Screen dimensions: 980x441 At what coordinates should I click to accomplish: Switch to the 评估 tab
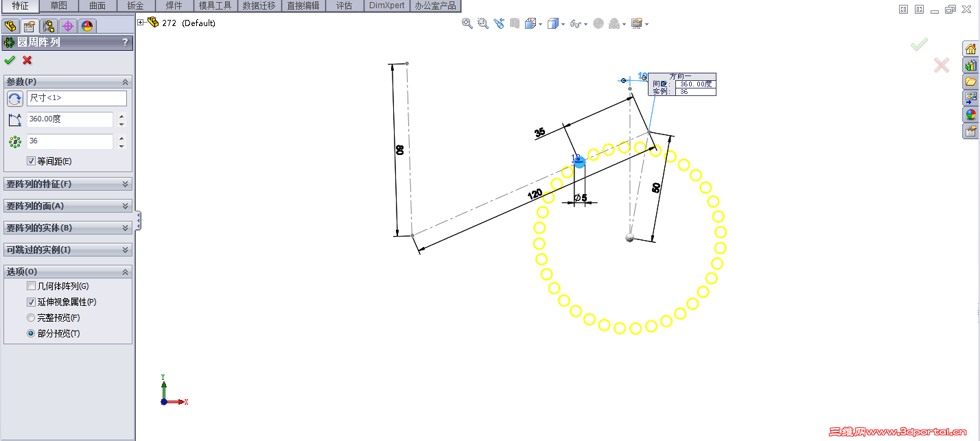pos(344,5)
